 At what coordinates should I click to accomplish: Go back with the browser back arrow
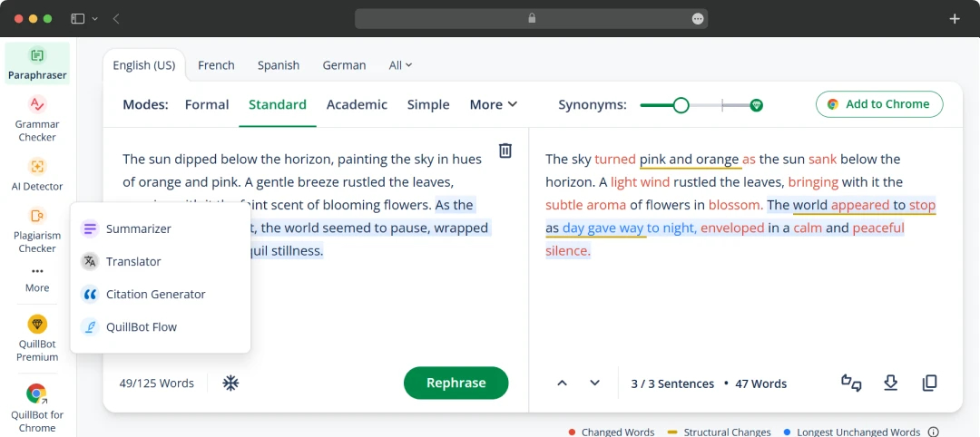[116, 19]
